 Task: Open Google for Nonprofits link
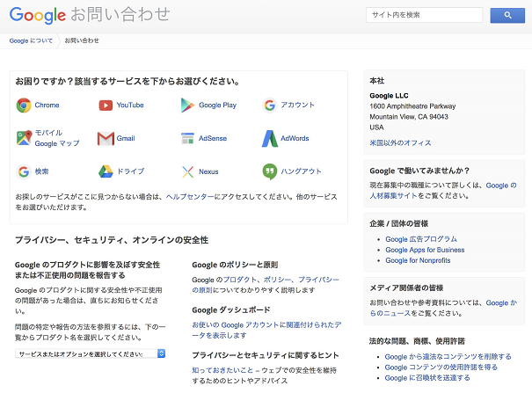coord(418,260)
